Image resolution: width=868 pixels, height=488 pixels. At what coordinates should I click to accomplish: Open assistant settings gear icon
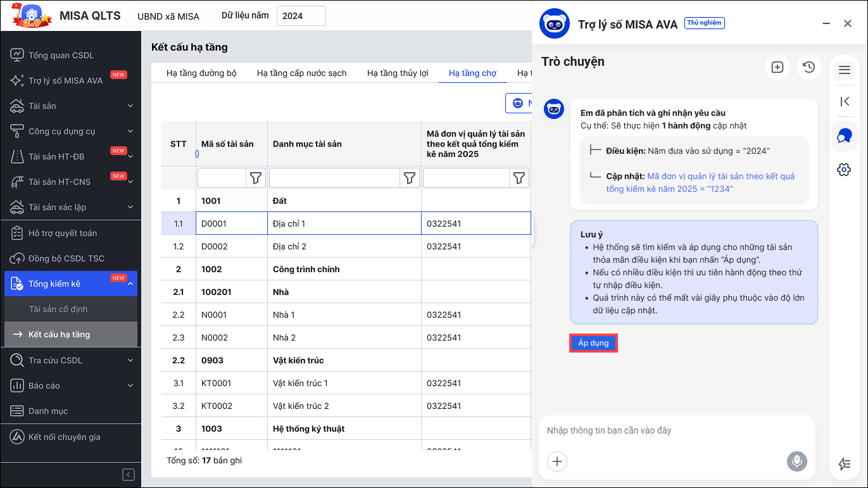coord(843,170)
